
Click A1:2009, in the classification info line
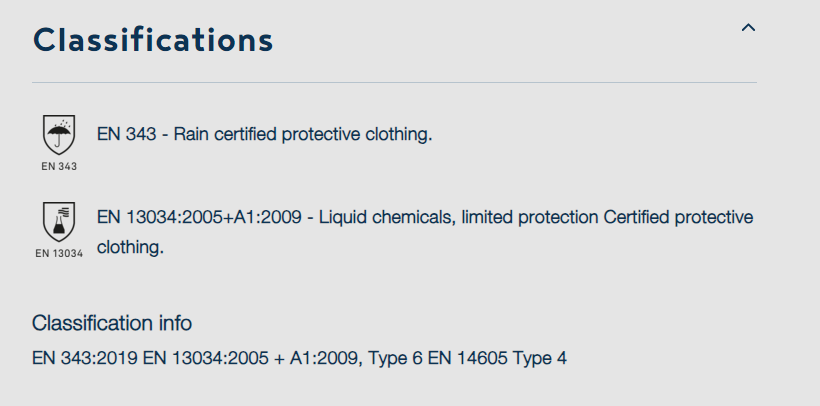326,359
